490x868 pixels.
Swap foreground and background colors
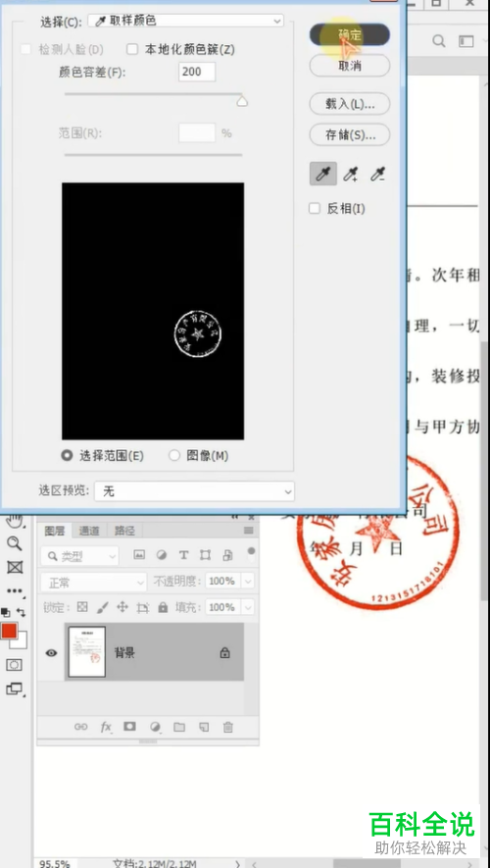(21, 612)
